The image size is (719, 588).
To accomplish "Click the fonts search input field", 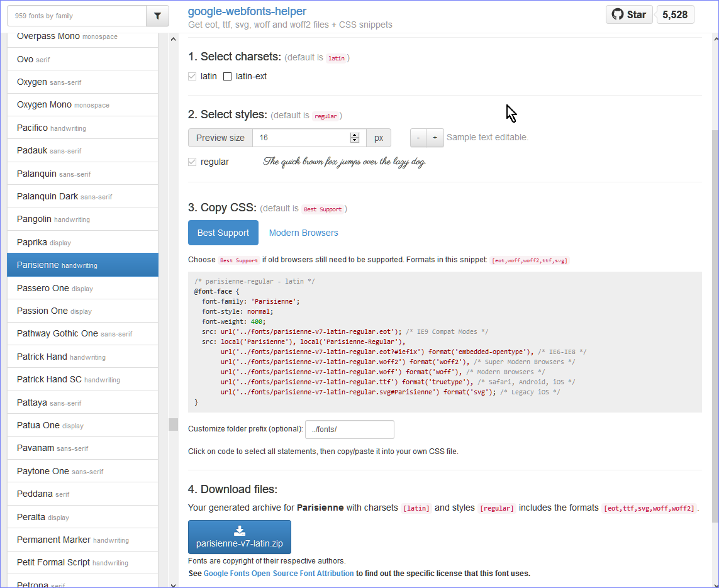I will click(x=76, y=16).
